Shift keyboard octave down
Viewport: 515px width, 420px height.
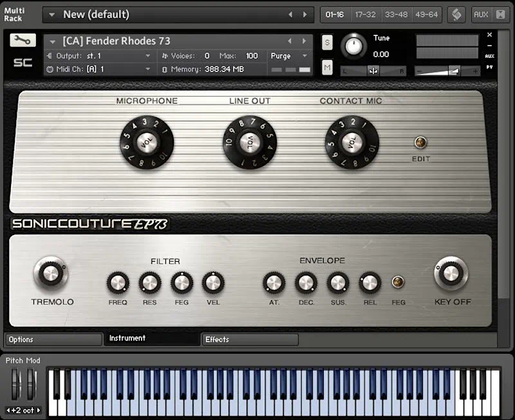click(8, 410)
